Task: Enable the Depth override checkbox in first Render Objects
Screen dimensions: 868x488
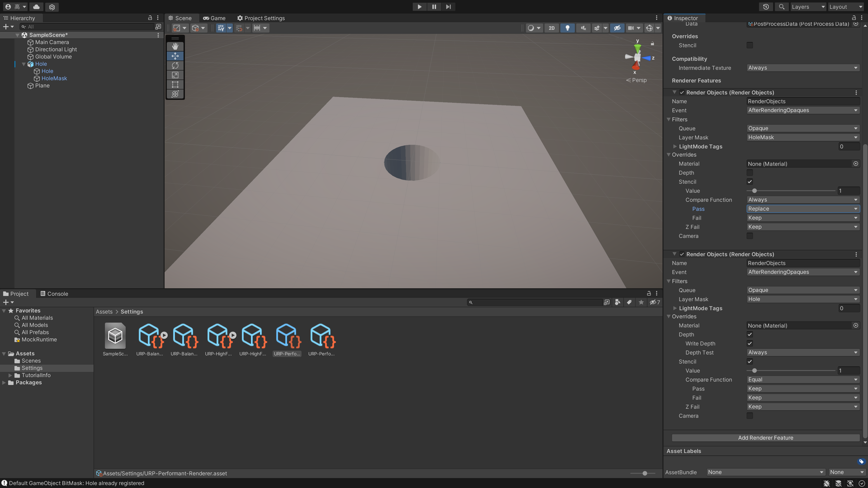Action: coord(750,172)
